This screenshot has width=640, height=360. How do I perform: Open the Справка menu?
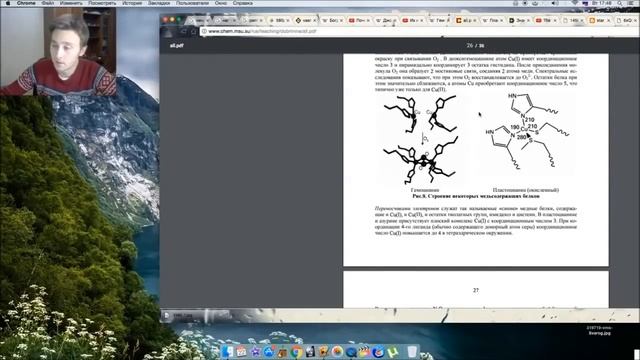(x=242, y=3)
